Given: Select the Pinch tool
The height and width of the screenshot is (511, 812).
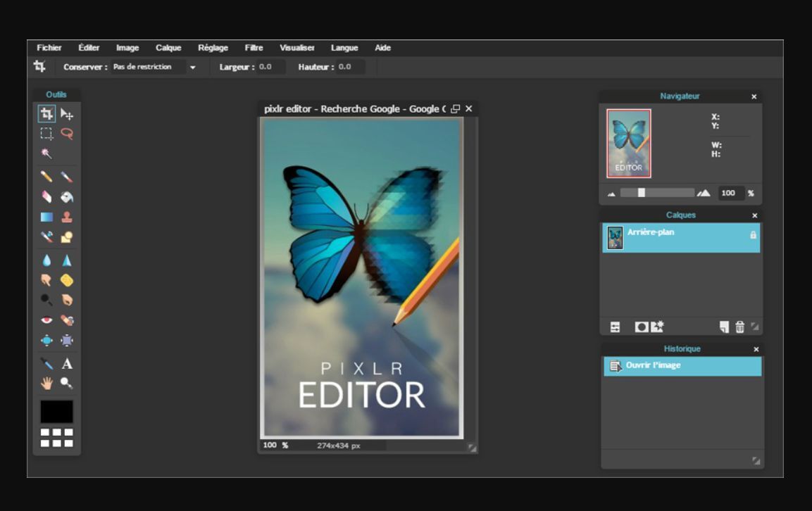Looking at the screenshot, I should (x=67, y=340).
